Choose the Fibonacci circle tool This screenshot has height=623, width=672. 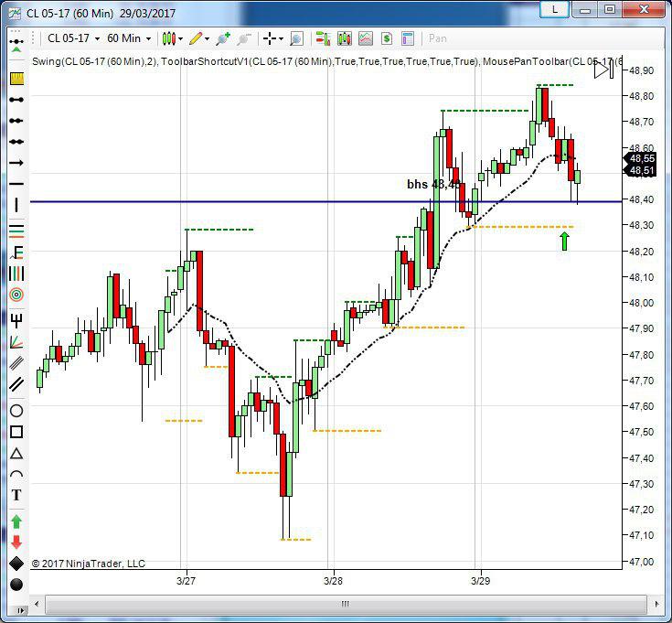tap(16, 295)
